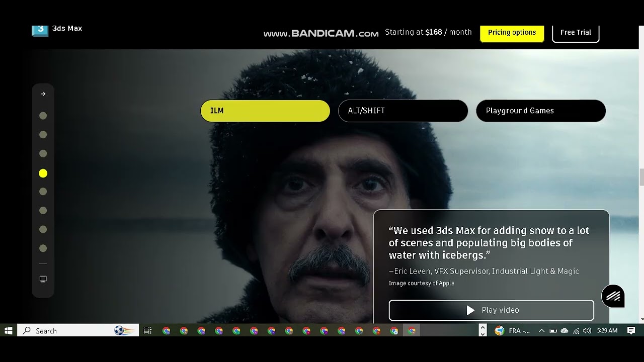Open the Pricing options button
The width and height of the screenshot is (644, 362).
pyautogui.click(x=512, y=33)
